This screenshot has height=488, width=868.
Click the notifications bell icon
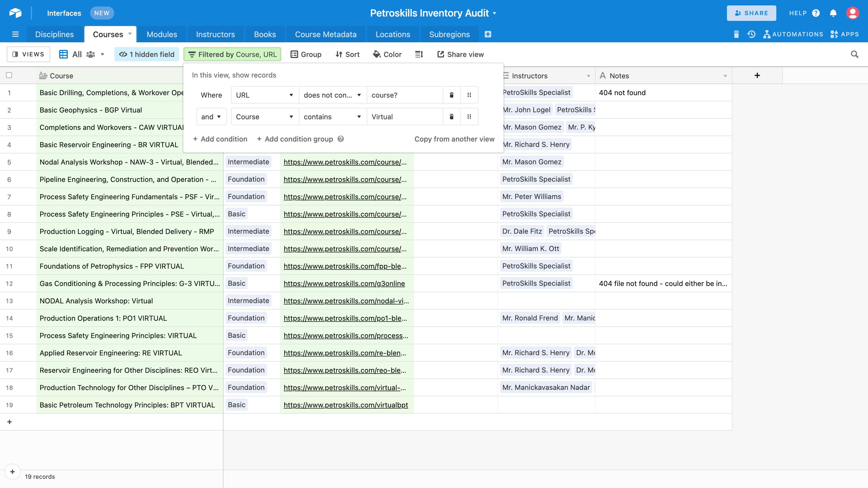coord(833,13)
